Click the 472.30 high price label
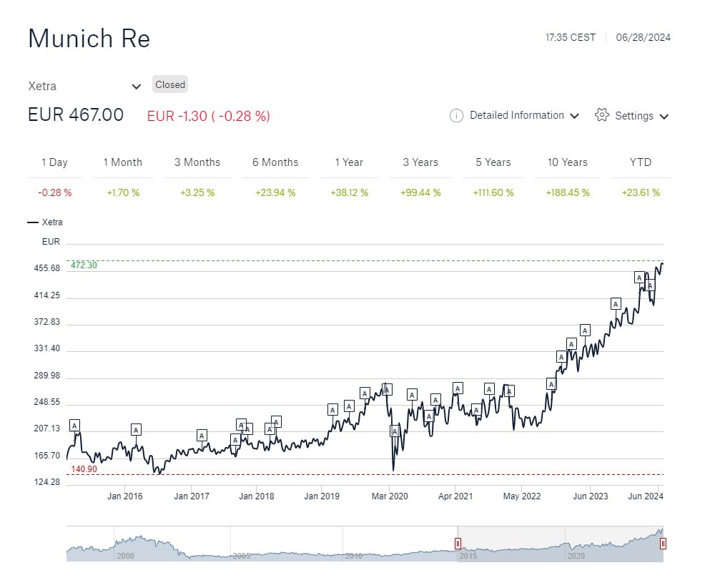715x588 pixels. 84,265
